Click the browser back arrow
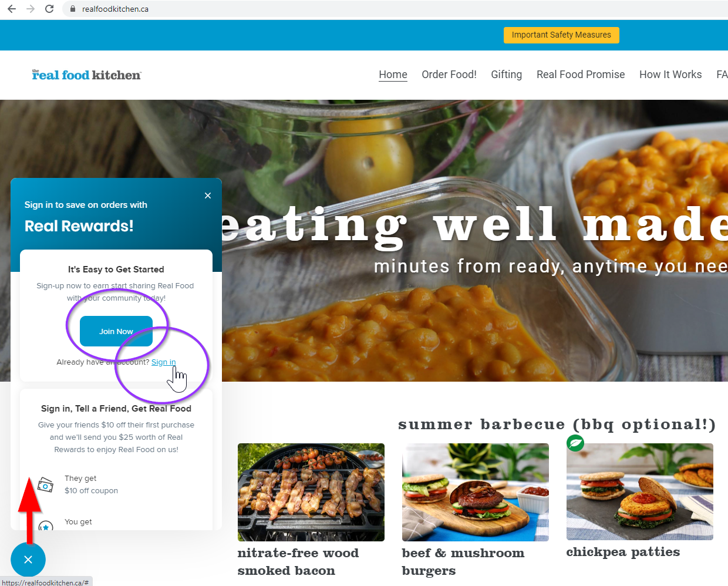This screenshot has width=728, height=586. pos(12,9)
